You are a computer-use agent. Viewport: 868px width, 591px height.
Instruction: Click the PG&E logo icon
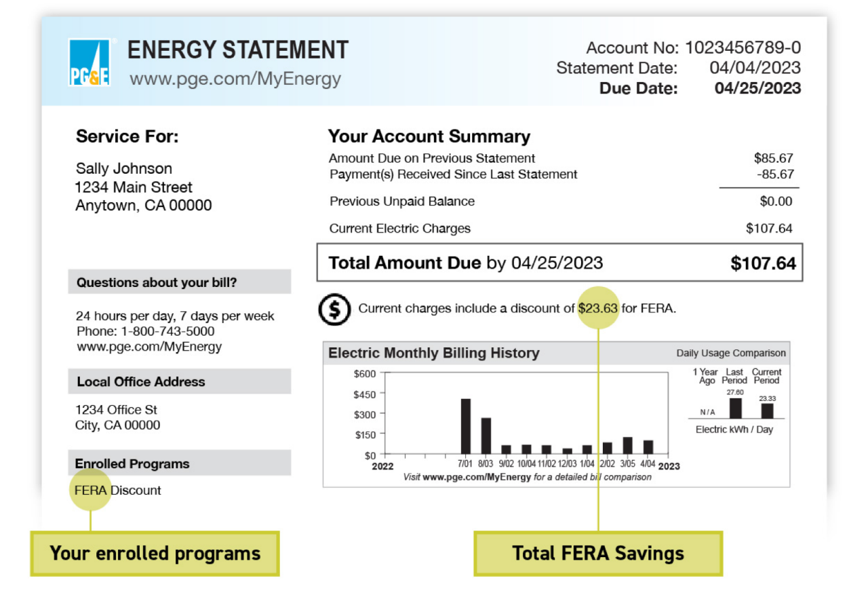pos(90,63)
